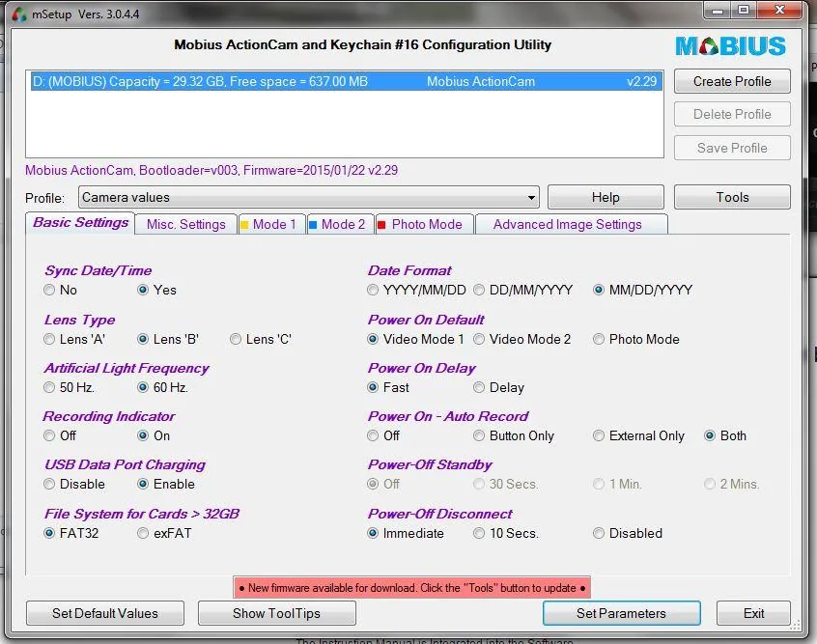Screen dimensions: 817x644
Task: Set Sync Date/Time to No
Action: coord(61,291)
